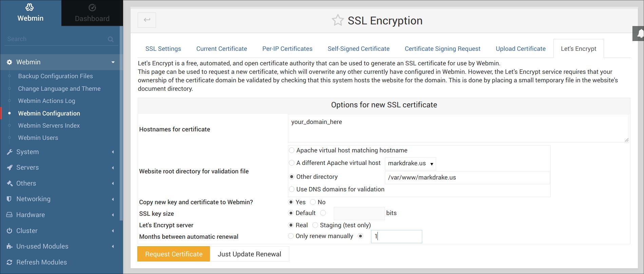The width and height of the screenshot is (644, 274).
Task: Select Apache virtual host matching hostname
Action: [291, 150]
